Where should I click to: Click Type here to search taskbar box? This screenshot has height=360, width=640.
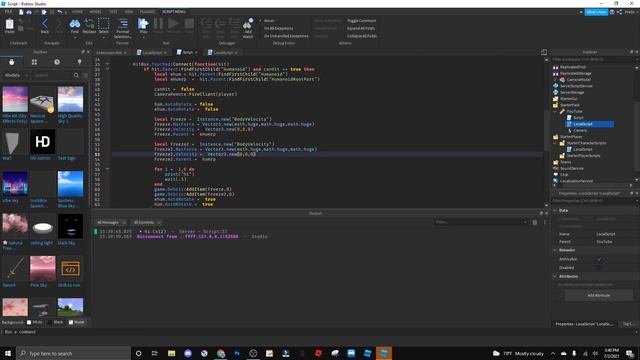[x=74, y=353]
